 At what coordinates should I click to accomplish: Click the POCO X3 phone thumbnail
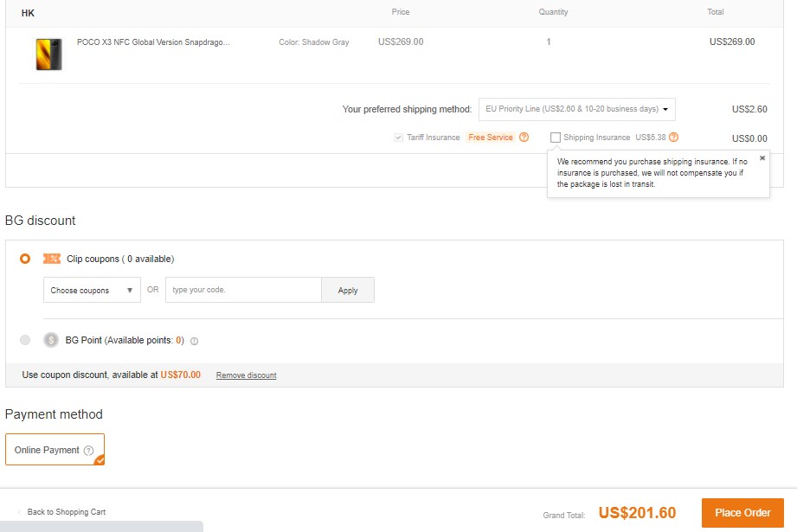pos(48,54)
